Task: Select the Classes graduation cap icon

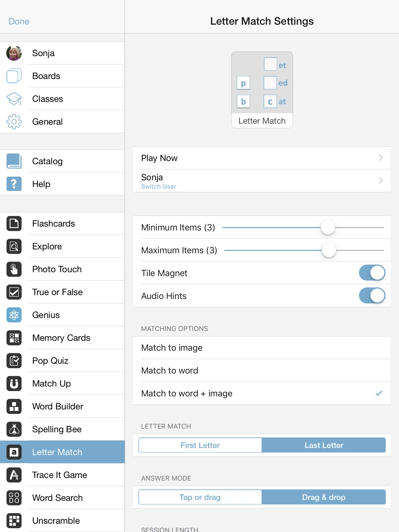Action: pos(14,99)
